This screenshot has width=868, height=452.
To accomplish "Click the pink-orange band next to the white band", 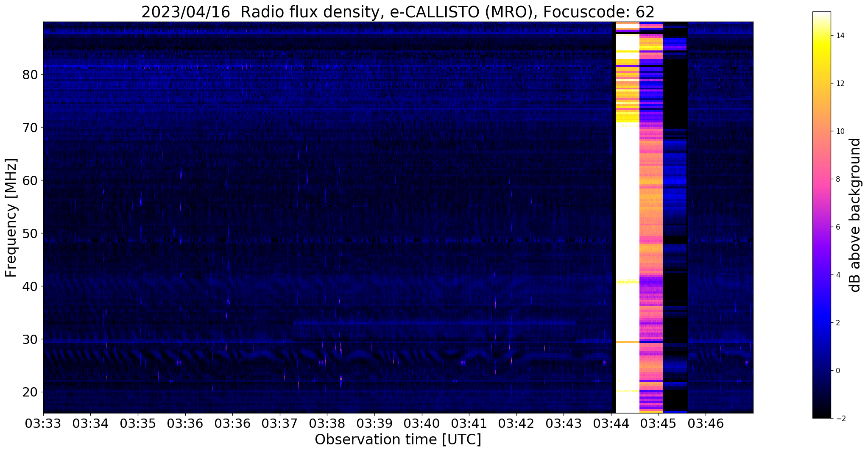I will point(651,217).
